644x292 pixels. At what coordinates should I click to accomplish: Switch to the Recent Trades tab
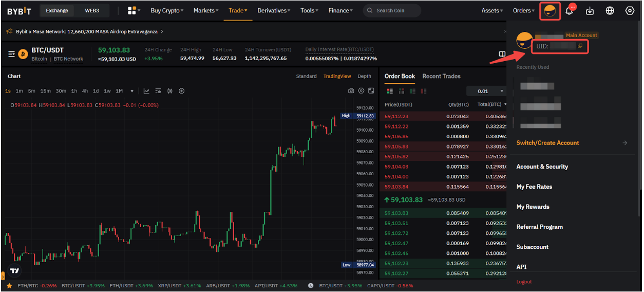tap(441, 76)
